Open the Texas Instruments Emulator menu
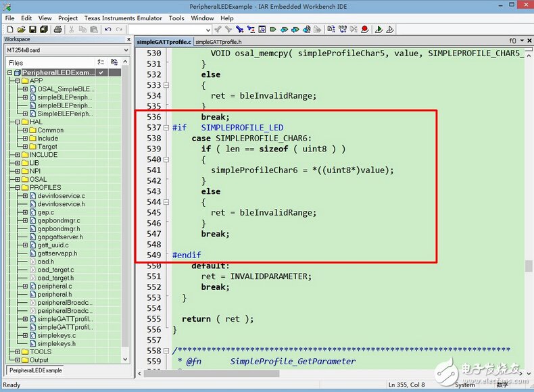Viewport: 534px width, 392px height. tap(122, 18)
